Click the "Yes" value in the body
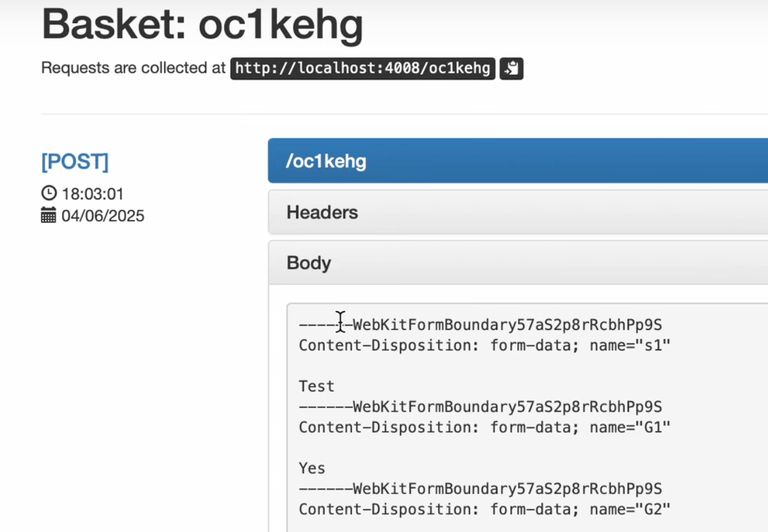768x532 pixels. tap(312, 468)
